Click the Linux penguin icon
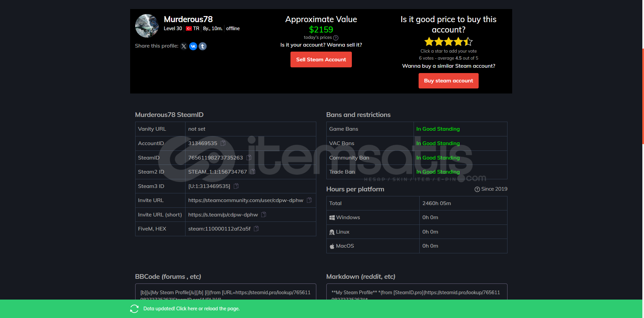The width and height of the screenshot is (644, 318). [x=332, y=232]
